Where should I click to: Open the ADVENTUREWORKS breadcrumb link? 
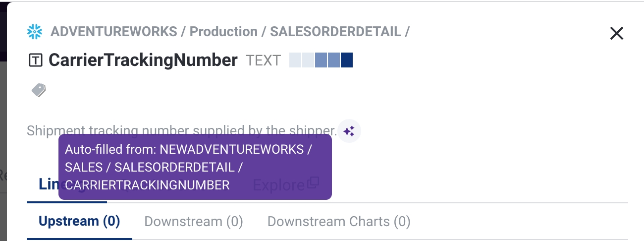113,32
